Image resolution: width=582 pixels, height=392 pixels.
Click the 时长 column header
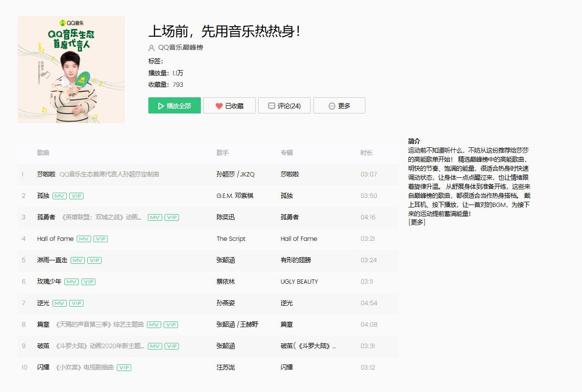366,153
